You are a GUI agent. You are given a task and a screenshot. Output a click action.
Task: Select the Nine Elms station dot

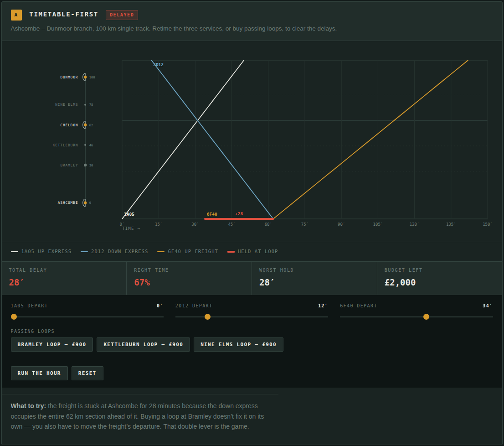(85, 104)
